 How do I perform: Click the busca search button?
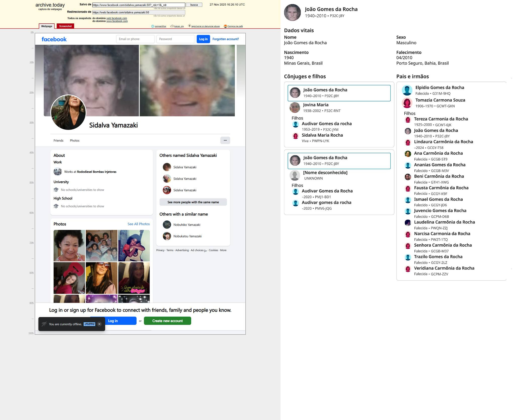194,5
